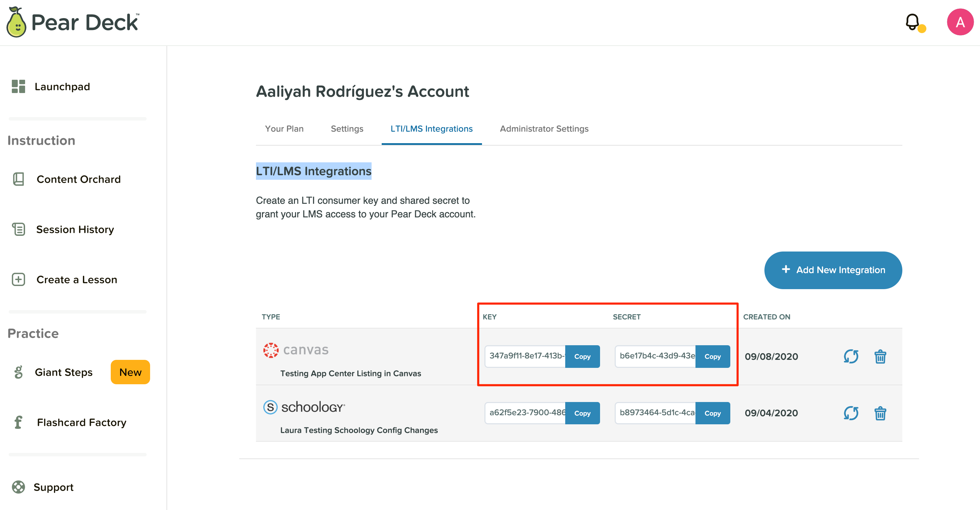Launch Flashcard Factory

click(81, 422)
